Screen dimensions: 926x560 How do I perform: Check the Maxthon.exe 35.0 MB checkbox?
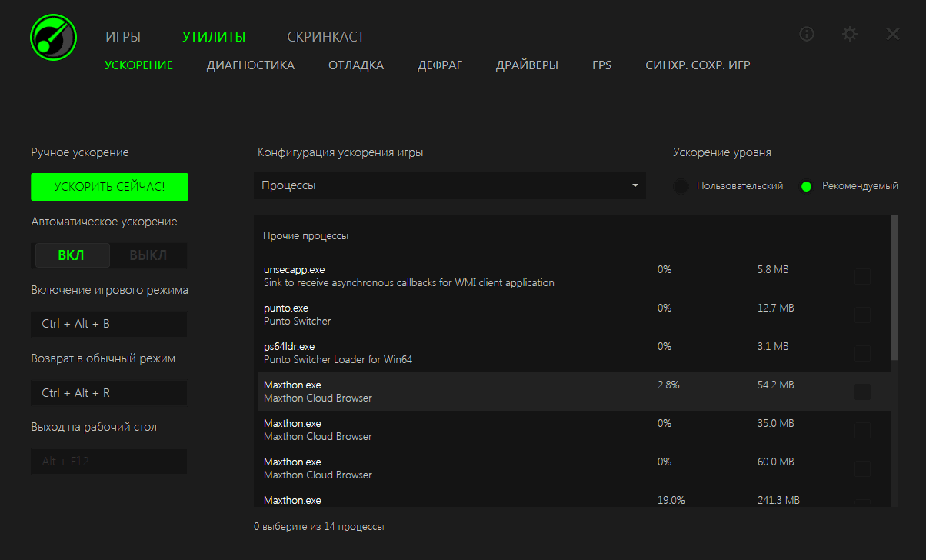[x=862, y=430]
